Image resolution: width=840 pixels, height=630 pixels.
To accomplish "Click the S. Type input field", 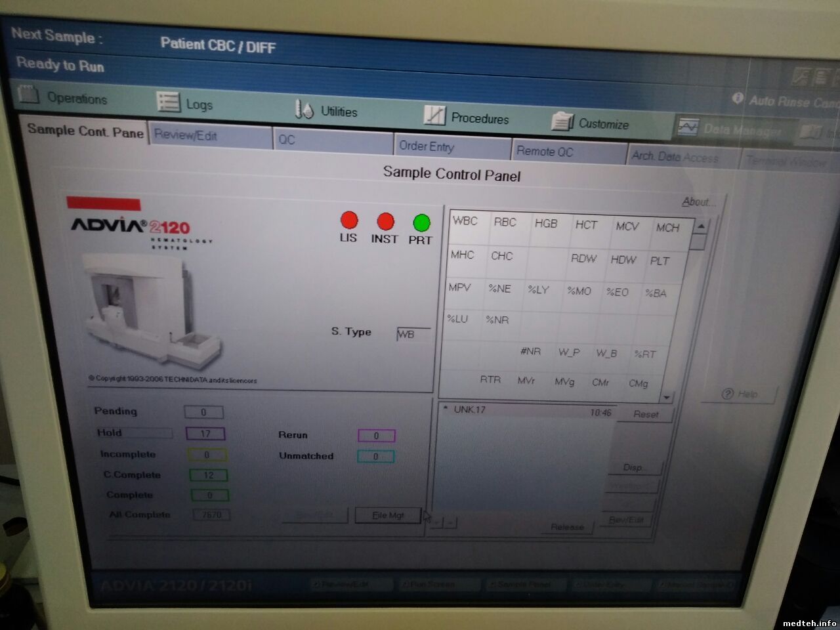I will click(x=413, y=335).
